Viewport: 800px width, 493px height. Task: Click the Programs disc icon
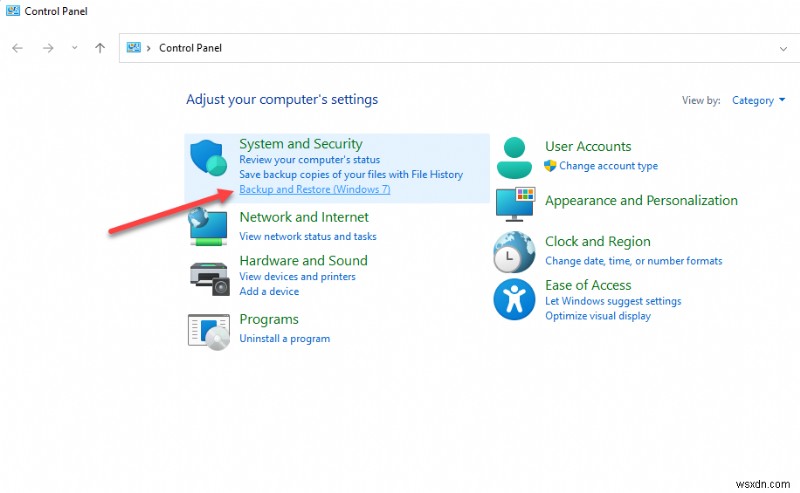(x=209, y=332)
